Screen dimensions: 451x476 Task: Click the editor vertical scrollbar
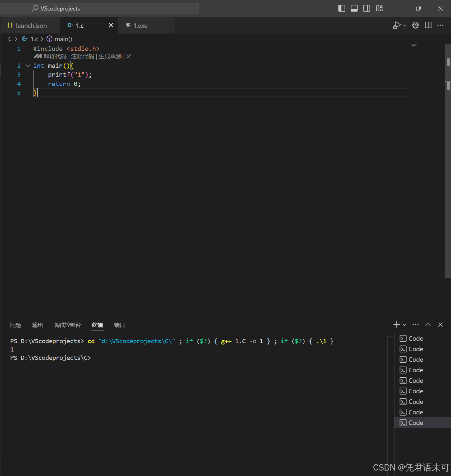[448, 161]
